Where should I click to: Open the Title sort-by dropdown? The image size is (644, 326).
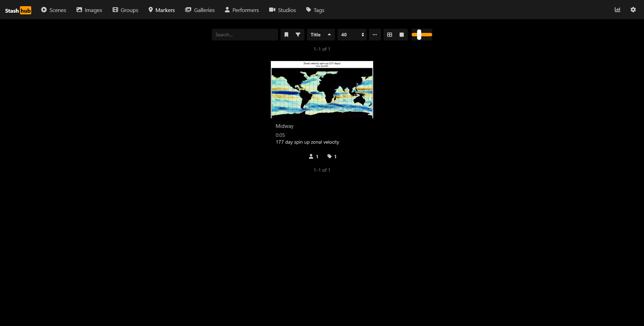pos(315,35)
